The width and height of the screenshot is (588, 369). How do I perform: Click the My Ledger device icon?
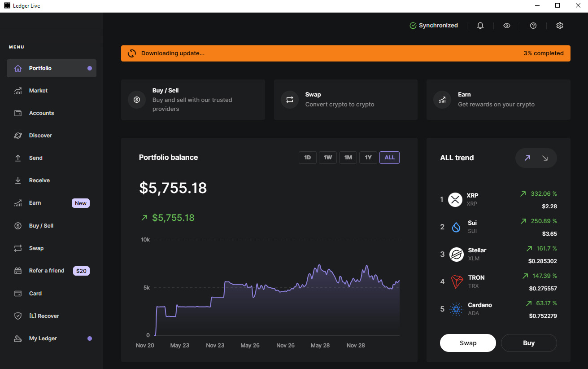(x=18, y=338)
